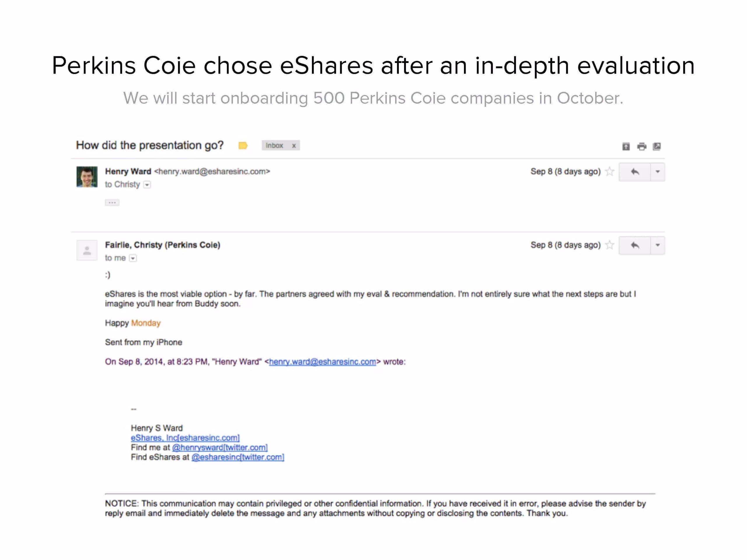Open henry.ward@esharesinc.com email link
The height and width of the screenshot is (560, 747).
pyautogui.click(x=322, y=361)
